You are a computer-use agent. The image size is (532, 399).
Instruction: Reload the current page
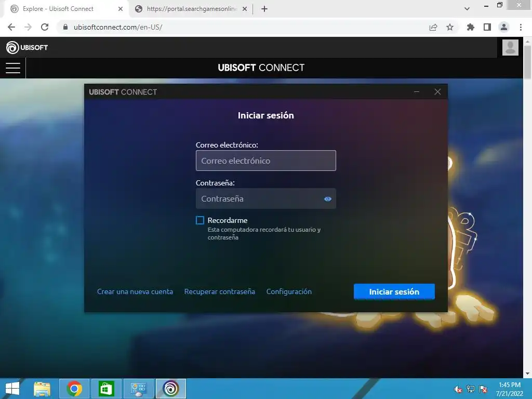[45, 27]
